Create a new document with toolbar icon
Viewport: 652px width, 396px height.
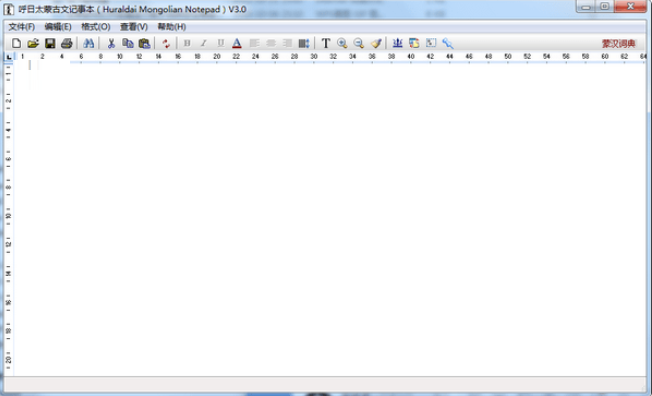(16, 43)
